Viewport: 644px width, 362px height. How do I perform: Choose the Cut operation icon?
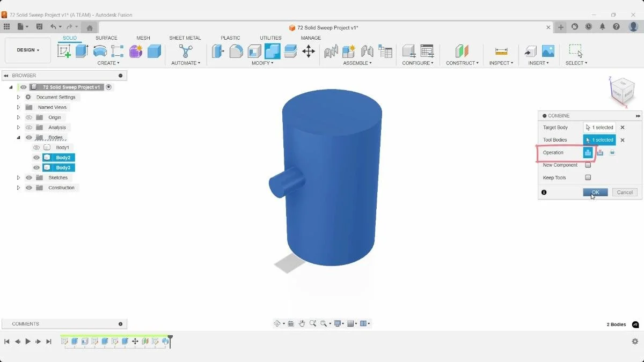[600, 152]
